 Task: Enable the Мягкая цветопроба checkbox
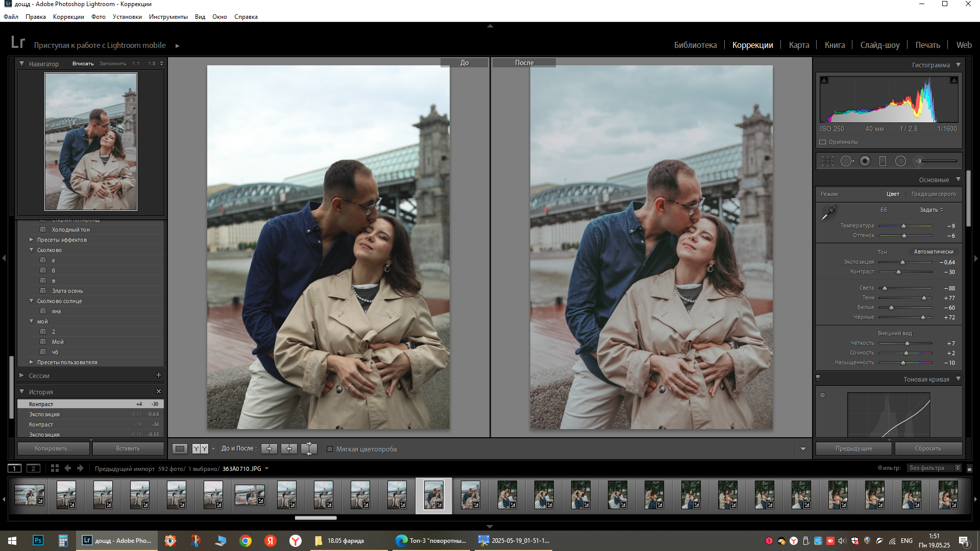(x=330, y=449)
